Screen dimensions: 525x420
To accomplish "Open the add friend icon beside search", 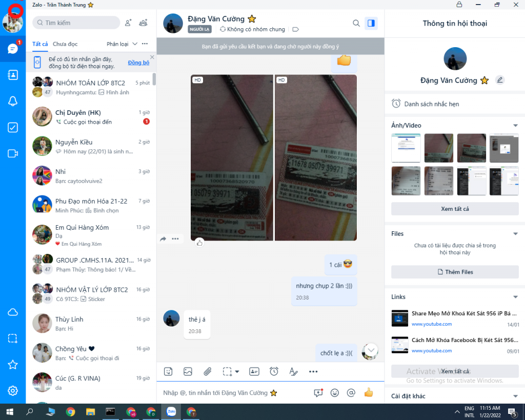I will 128,23.
